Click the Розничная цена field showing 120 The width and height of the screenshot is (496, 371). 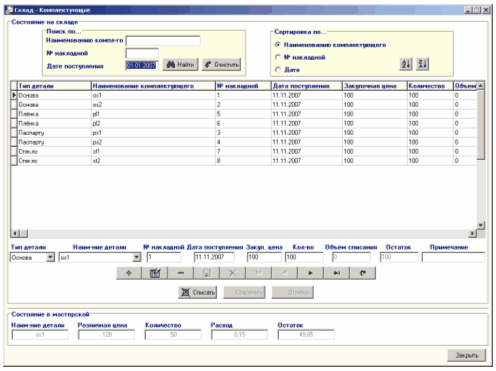click(x=106, y=335)
